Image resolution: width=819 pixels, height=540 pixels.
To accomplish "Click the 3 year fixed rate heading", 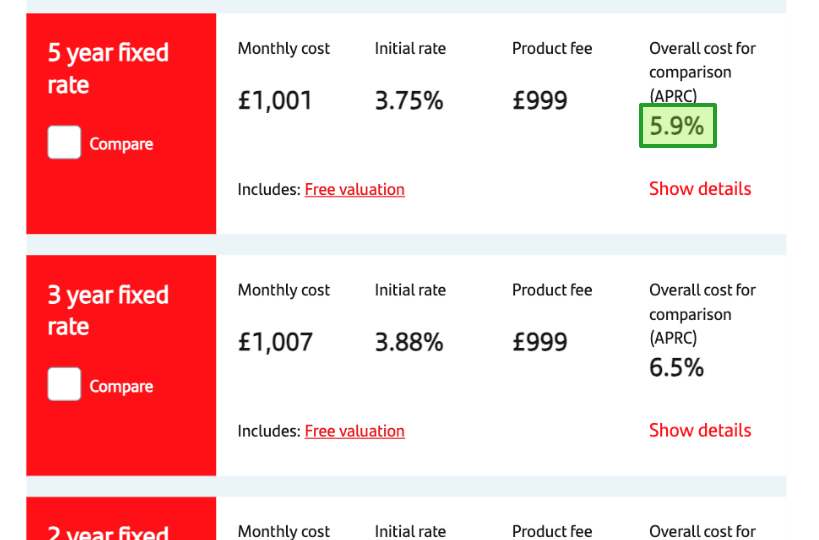I will 108,310.
